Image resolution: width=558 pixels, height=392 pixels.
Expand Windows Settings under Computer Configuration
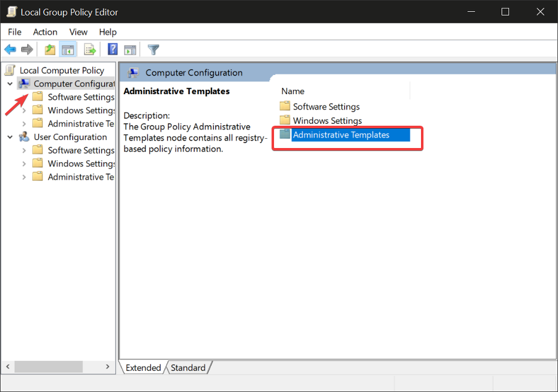pos(24,110)
